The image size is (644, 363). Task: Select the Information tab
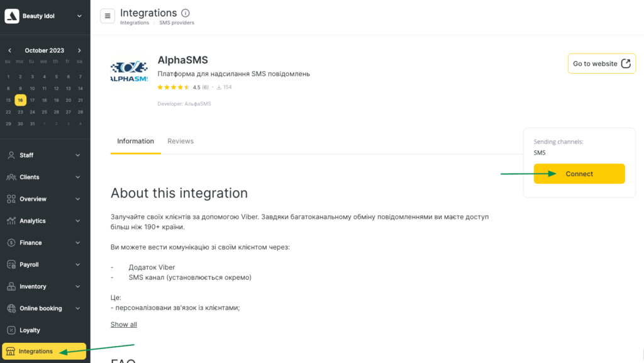tap(135, 142)
